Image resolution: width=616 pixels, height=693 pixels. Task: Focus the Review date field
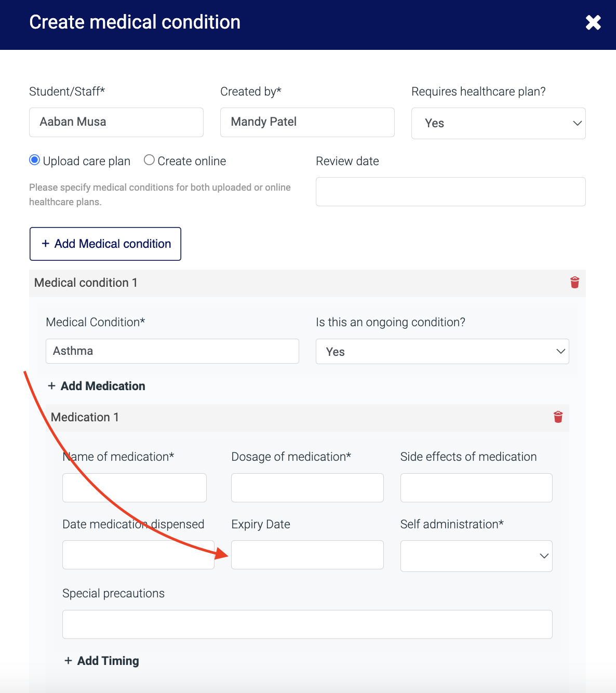(x=450, y=192)
